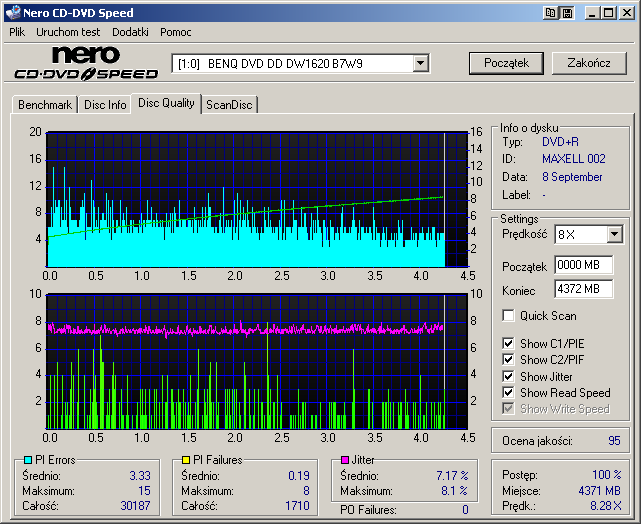Click PI Failures average 0.19 value

[x=299, y=476]
